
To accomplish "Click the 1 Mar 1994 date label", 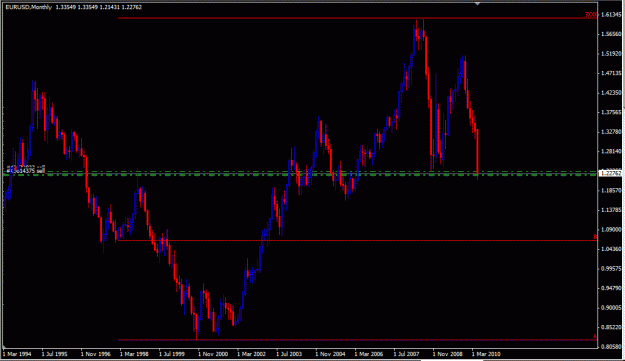I will coord(16,354).
